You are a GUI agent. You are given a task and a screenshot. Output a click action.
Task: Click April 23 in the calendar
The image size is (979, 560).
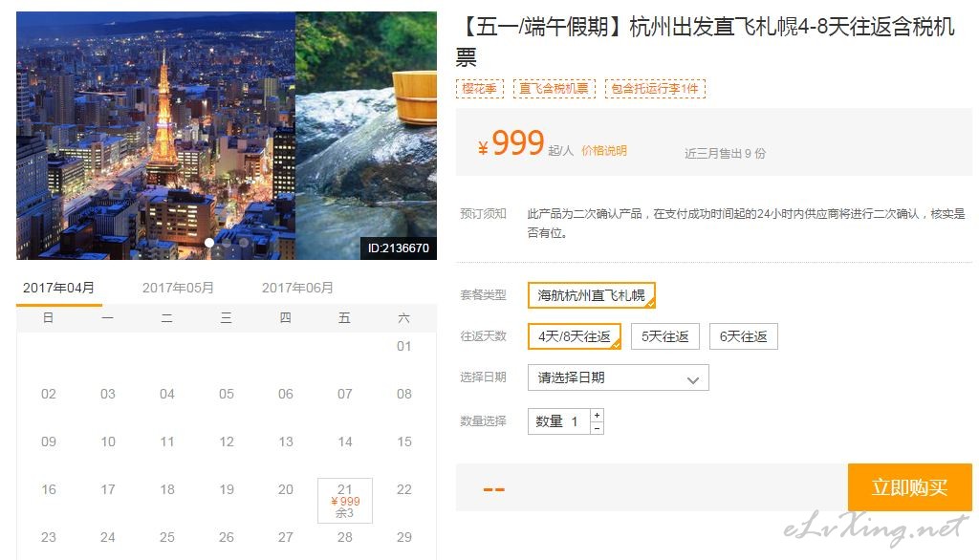[49, 537]
